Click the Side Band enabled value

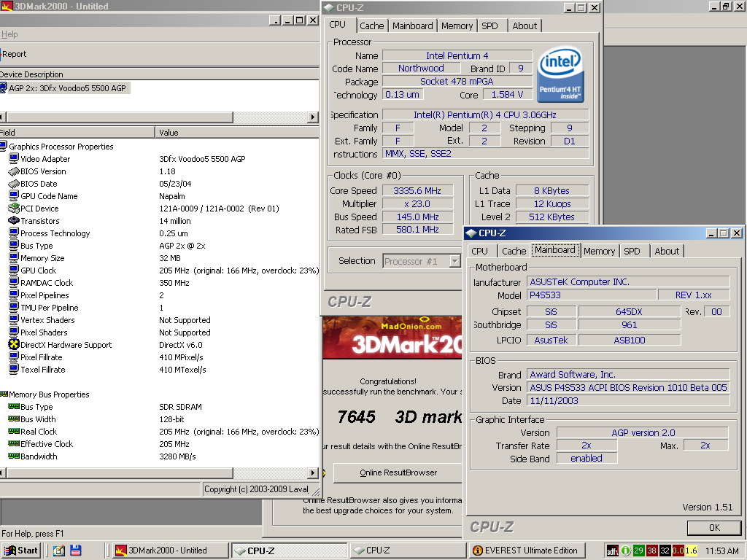coord(587,458)
